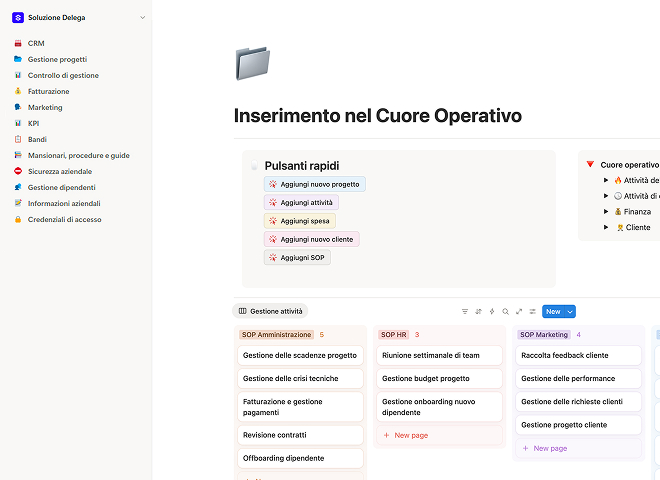The image size is (660, 480).
Task: Open card Gestione onboarding nuovo dipendente
Action: [439, 407]
